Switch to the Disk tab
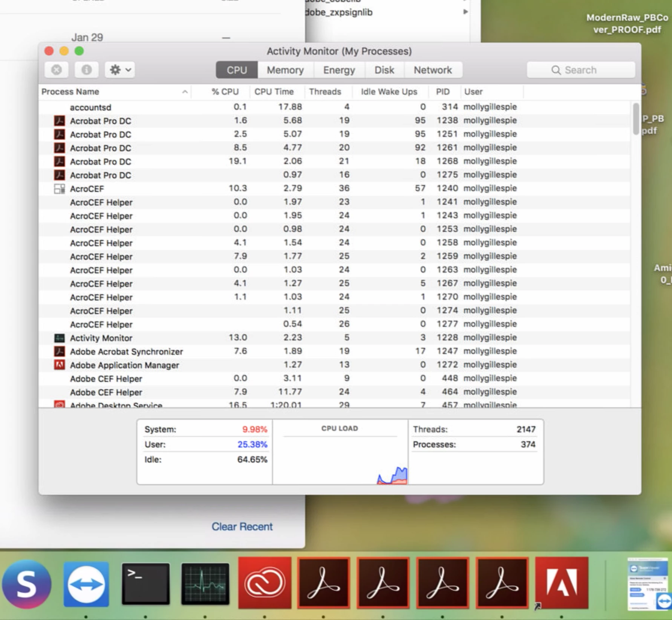 tap(384, 70)
